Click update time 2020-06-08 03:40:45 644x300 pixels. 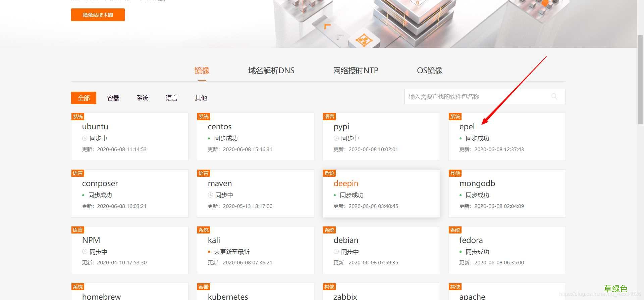373,206
